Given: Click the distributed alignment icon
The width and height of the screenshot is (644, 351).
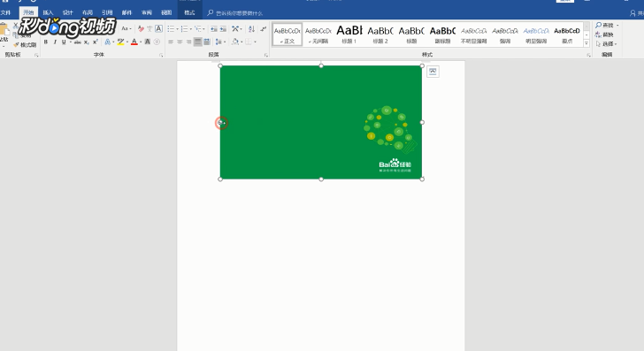Looking at the screenshot, I should (207, 42).
